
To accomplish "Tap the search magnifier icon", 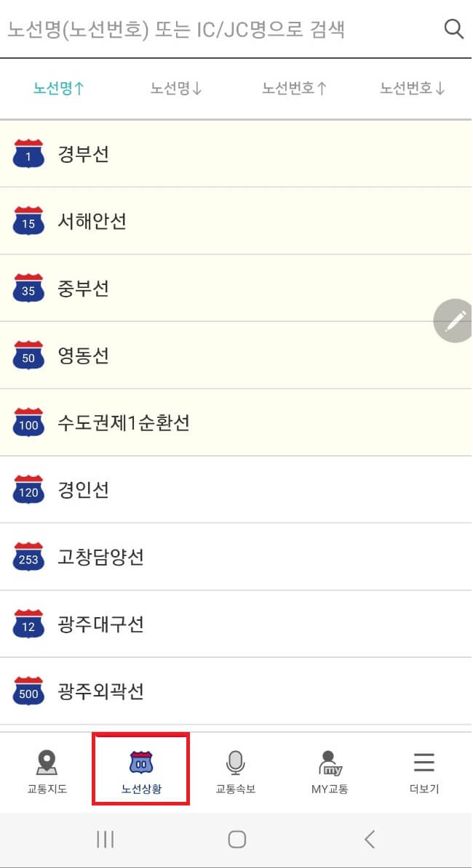I will [x=453, y=28].
